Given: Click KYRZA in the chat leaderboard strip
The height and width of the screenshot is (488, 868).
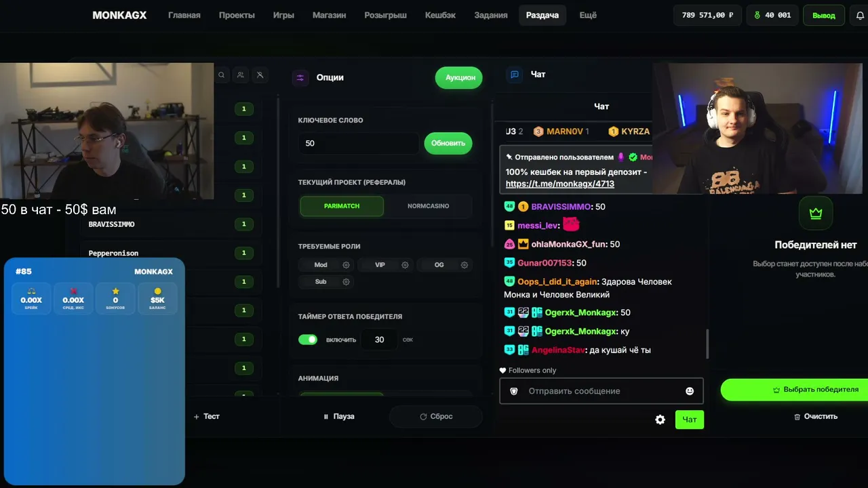Looking at the screenshot, I should tap(629, 131).
